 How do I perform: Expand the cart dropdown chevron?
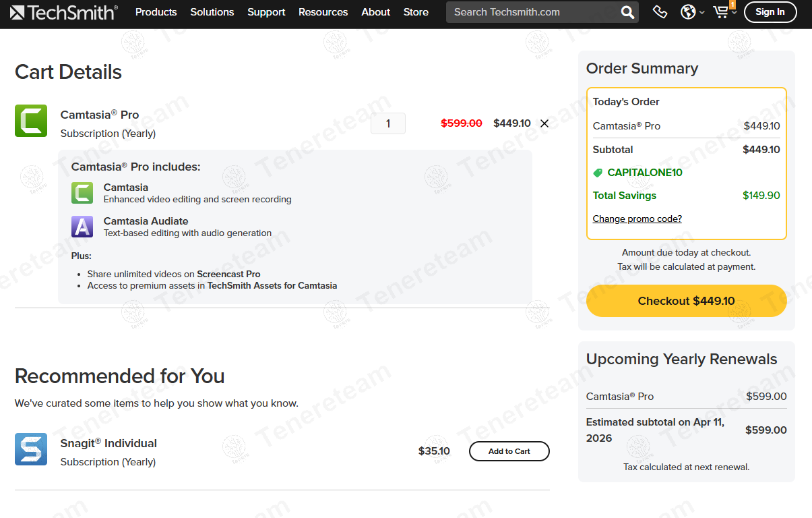pyautogui.click(x=734, y=13)
